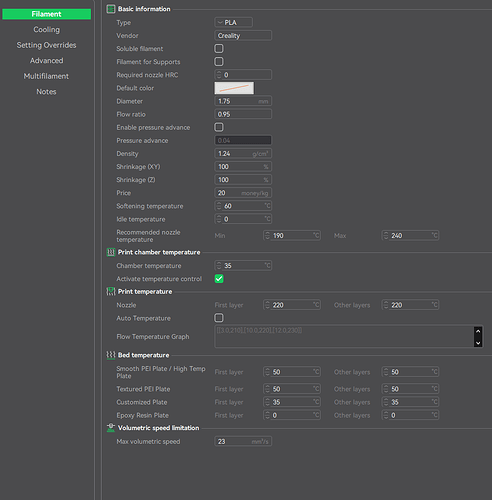Viewport: 492px width, 500px height.
Task: Click the Print temperature section icon
Action: pos(111,292)
